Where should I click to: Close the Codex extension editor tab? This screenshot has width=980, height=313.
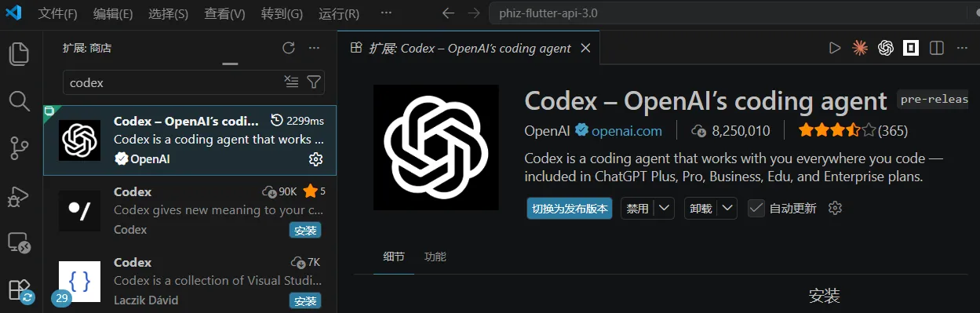(585, 48)
